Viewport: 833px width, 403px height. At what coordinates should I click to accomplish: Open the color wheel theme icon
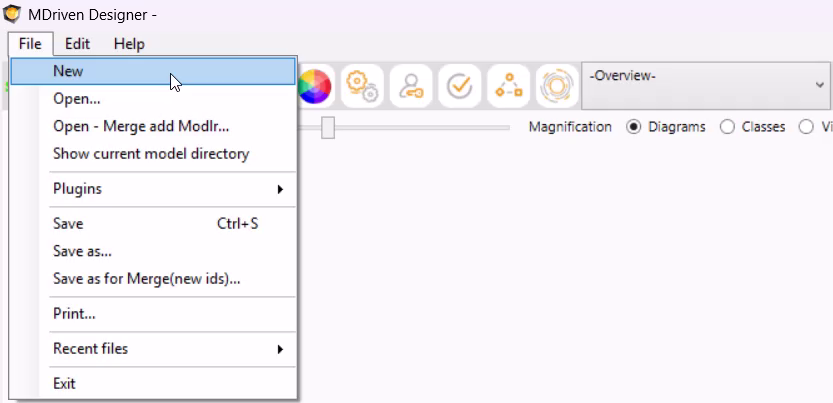coord(314,86)
